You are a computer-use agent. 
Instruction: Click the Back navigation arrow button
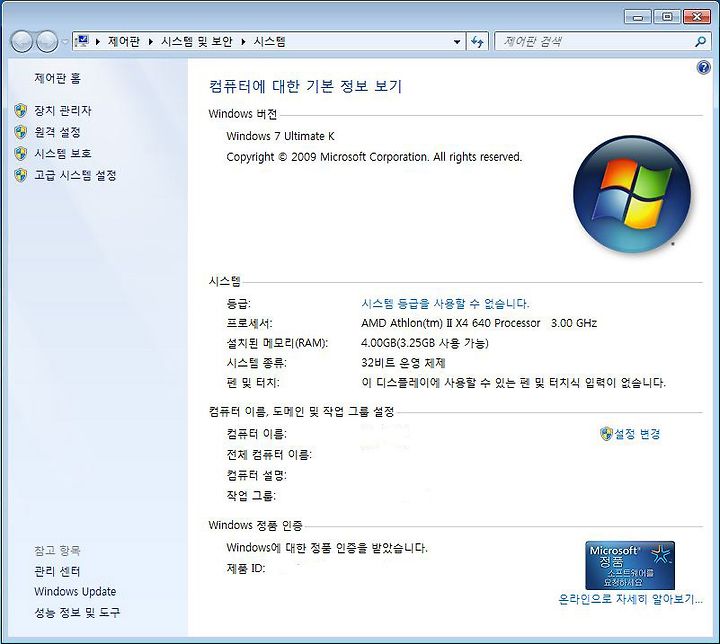[x=22, y=42]
